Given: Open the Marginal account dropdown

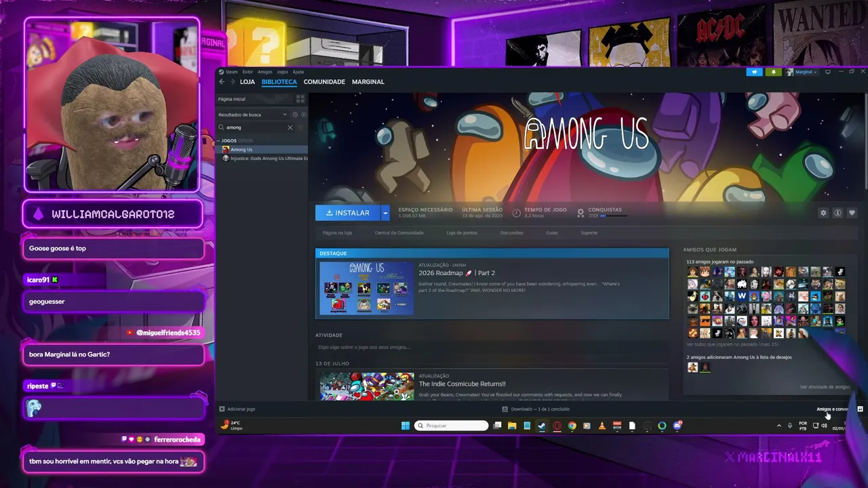Looking at the screenshot, I should click(806, 72).
